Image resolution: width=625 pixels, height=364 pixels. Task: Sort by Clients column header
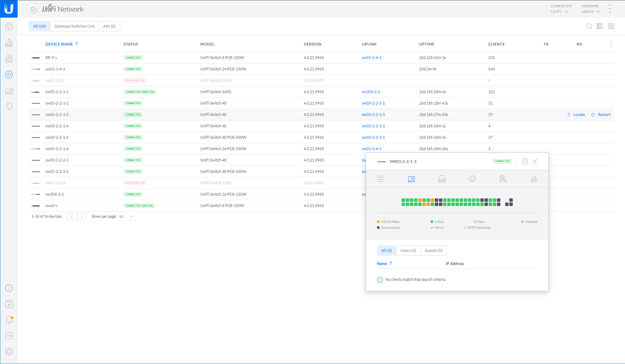(496, 44)
